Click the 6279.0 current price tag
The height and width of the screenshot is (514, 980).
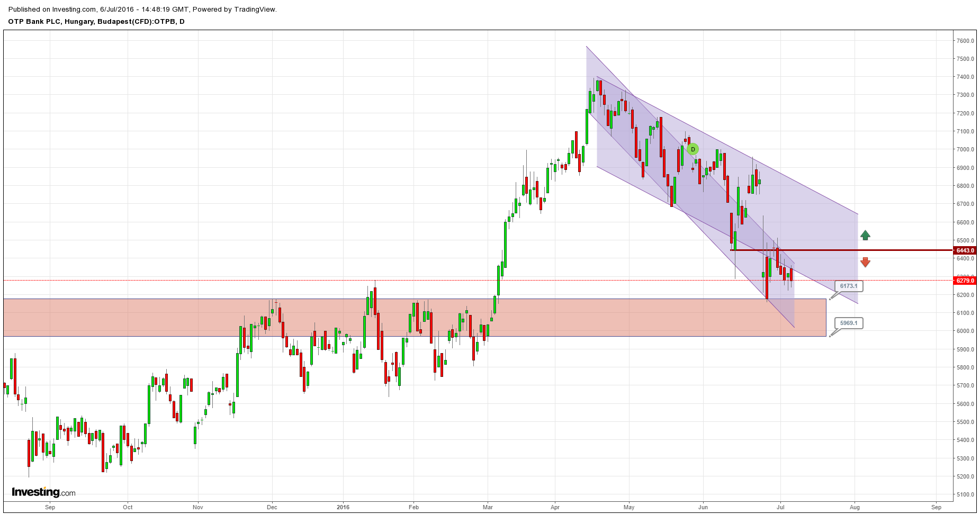click(965, 281)
